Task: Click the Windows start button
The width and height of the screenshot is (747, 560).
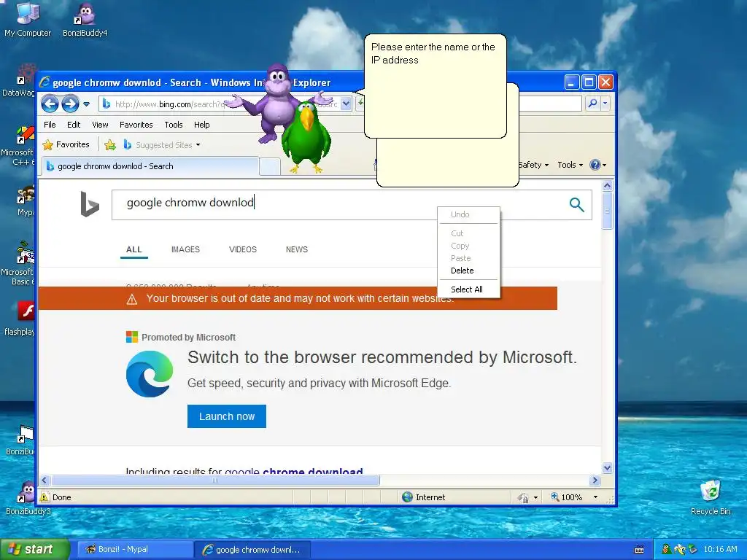Action: point(34,550)
